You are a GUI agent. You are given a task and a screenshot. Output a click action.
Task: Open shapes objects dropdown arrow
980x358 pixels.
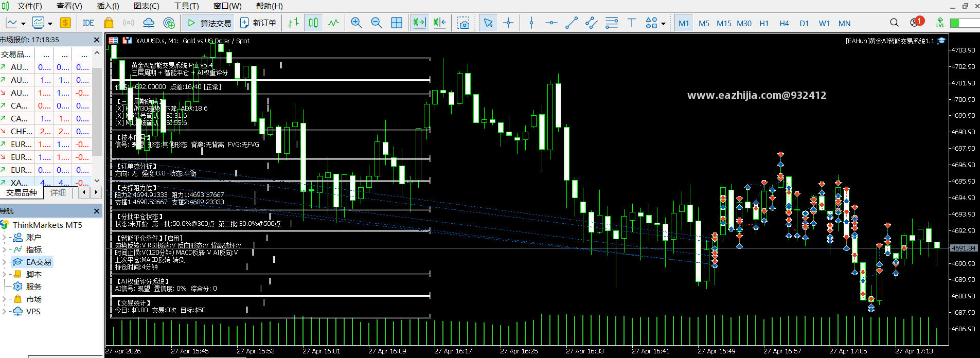click(x=663, y=24)
